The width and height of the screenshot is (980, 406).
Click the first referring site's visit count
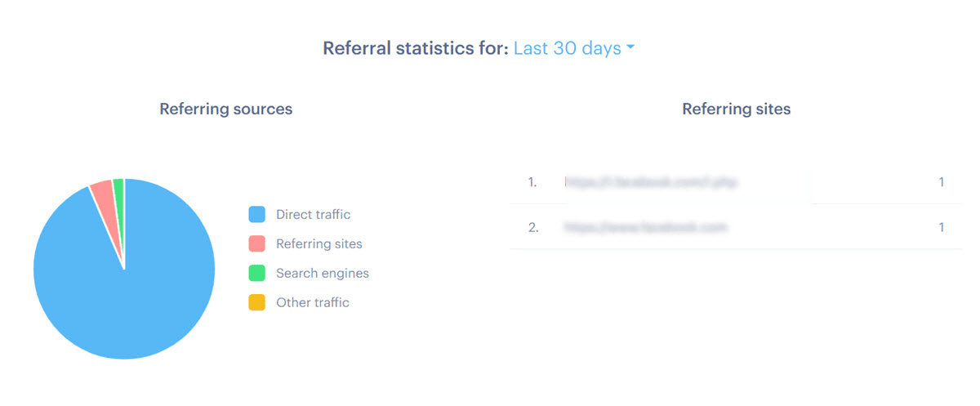(x=941, y=182)
